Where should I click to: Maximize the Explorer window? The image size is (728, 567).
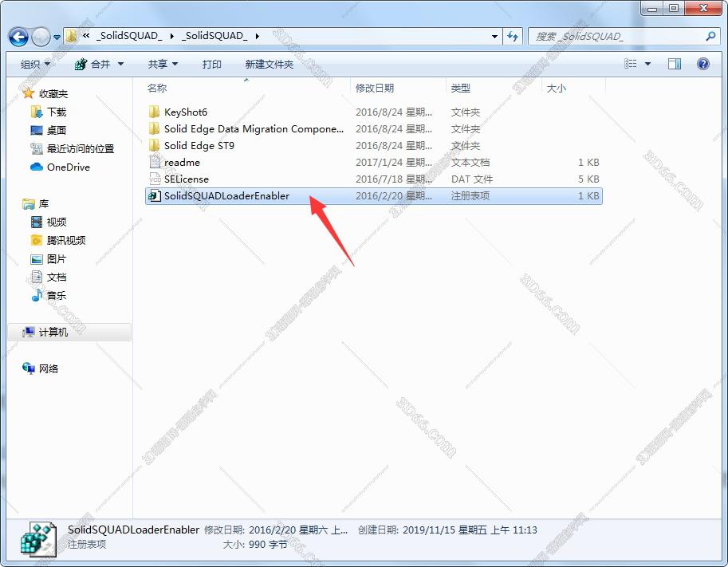click(674, 8)
